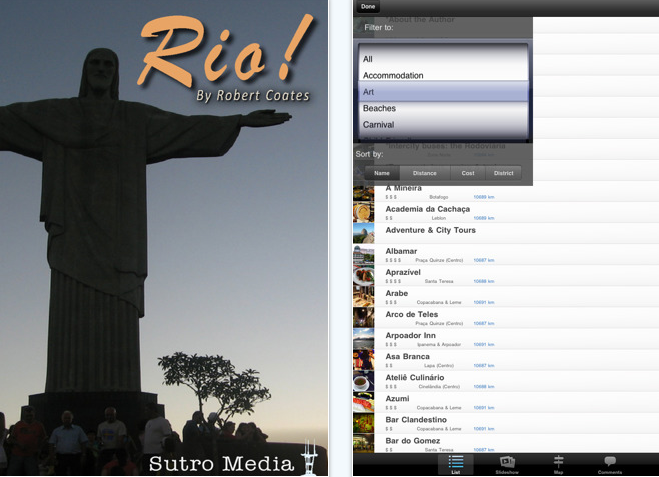Sort entries by Cost

pyautogui.click(x=468, y=173)
